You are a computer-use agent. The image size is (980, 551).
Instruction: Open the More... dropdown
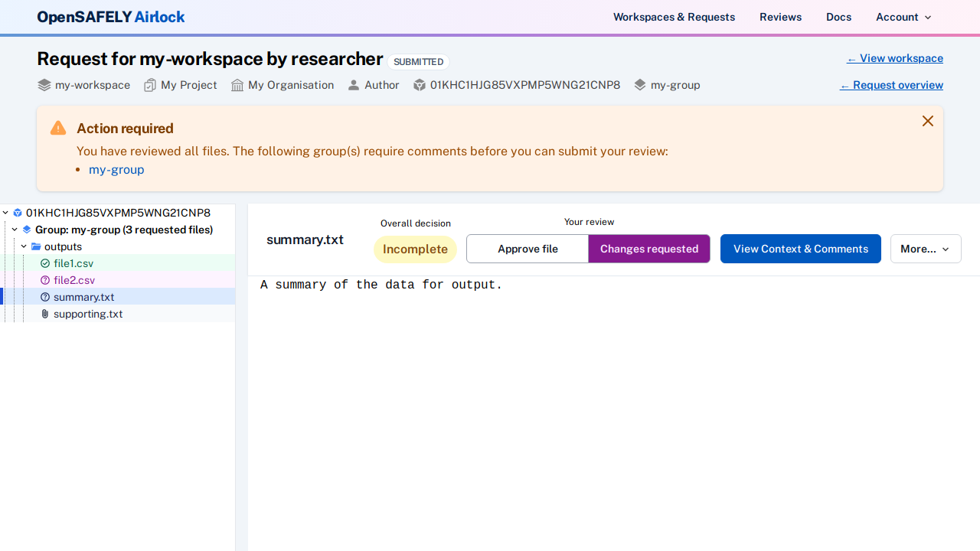(925, 249)
